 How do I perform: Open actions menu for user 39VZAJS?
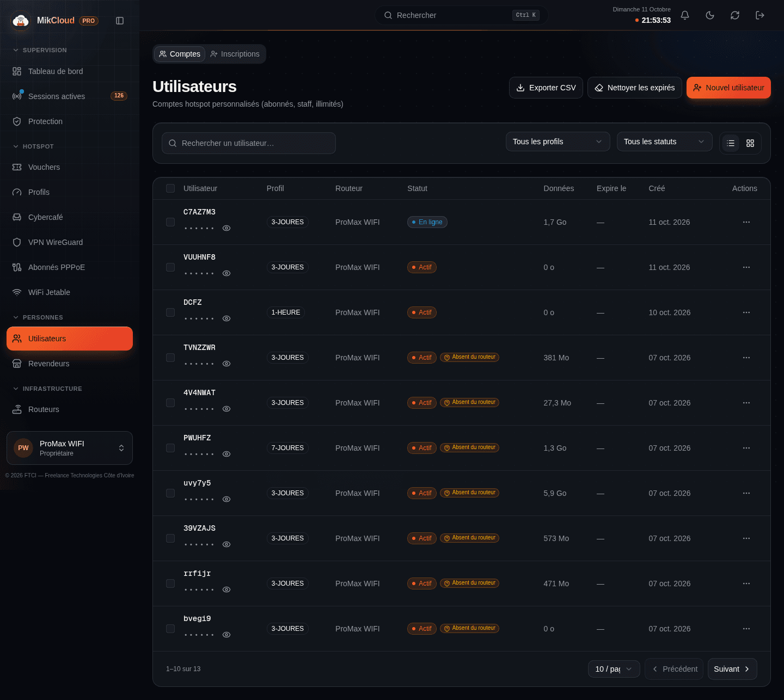point(746,538)
